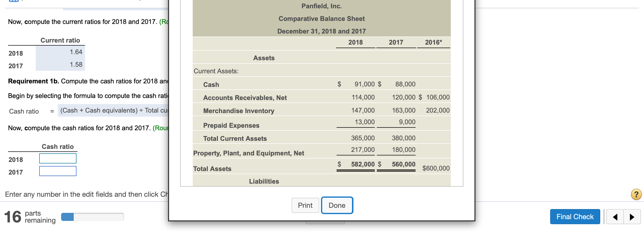Click 2016 Merchandise Inventory value 202,000
This screenshot has width=644, height=234.
tap(438, 110)
